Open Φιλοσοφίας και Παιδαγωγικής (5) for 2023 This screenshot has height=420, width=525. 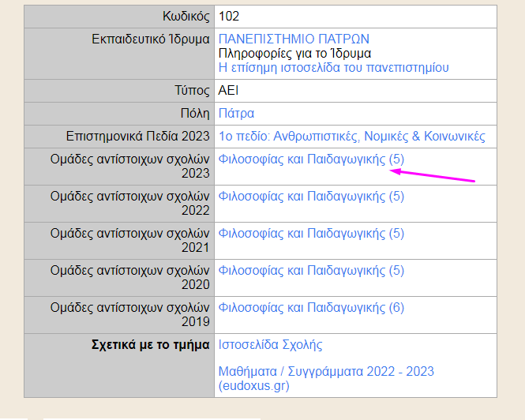pos(310,159)
